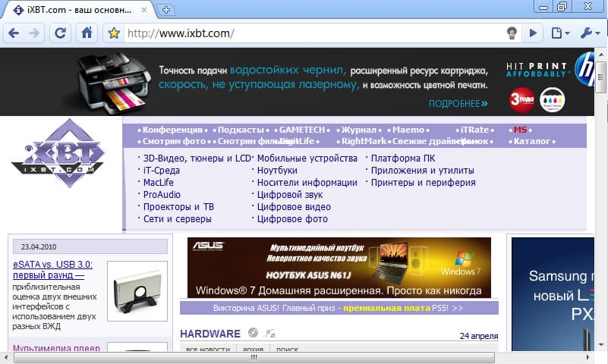
Task: Click the horizontal scrollbar thumb
Action: click(254, 357)
